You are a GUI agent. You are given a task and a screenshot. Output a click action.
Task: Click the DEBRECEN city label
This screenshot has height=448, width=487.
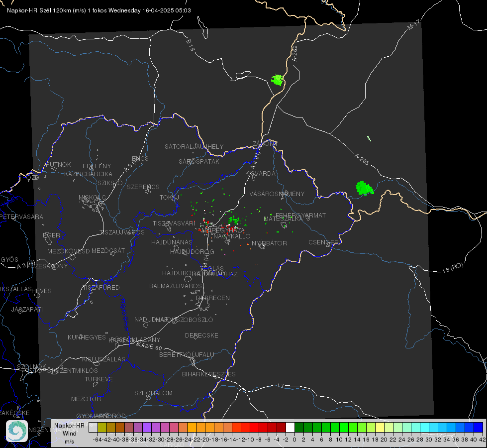point(213,298)
